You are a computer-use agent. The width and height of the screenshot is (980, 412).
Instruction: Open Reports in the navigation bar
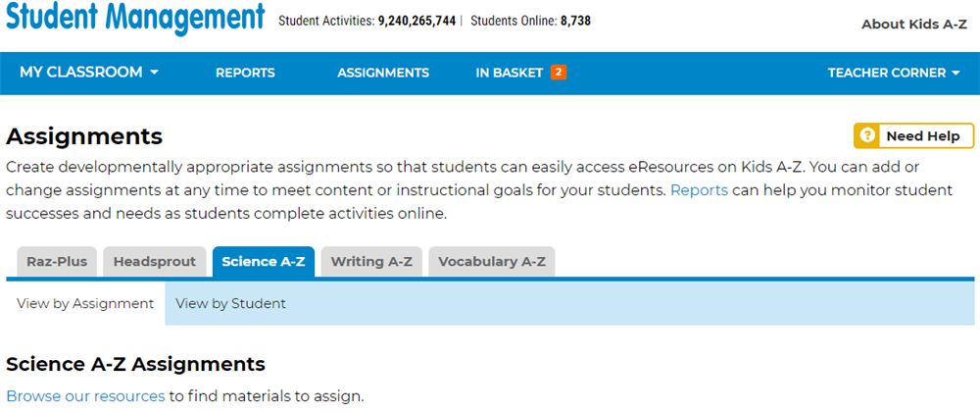[x=245, y=73]
